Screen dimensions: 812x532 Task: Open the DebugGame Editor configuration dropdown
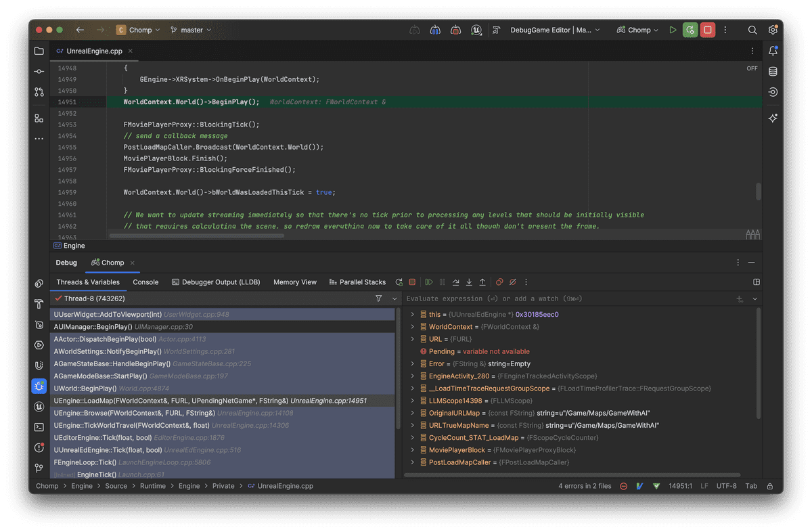(x=555, y=30)
